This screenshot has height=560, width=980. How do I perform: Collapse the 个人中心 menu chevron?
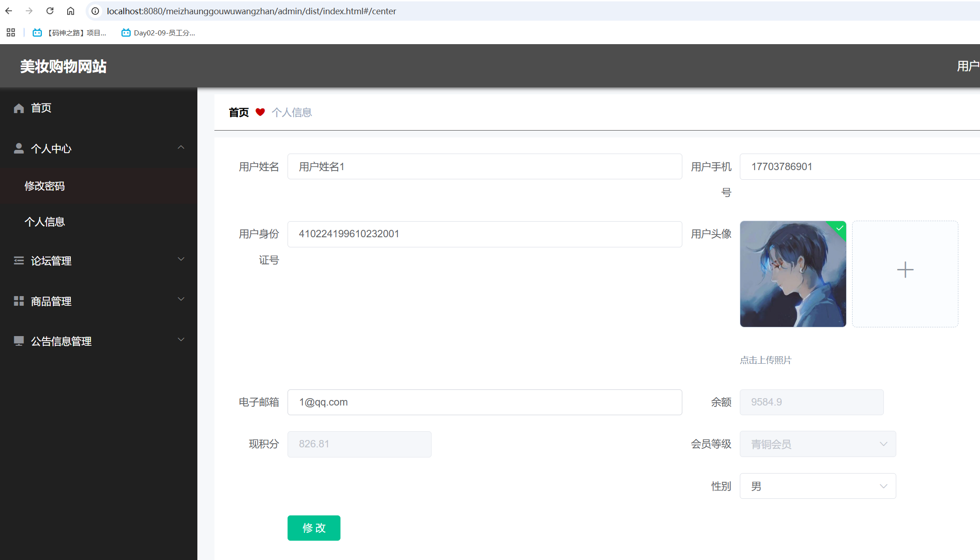[x=181, y=148]
